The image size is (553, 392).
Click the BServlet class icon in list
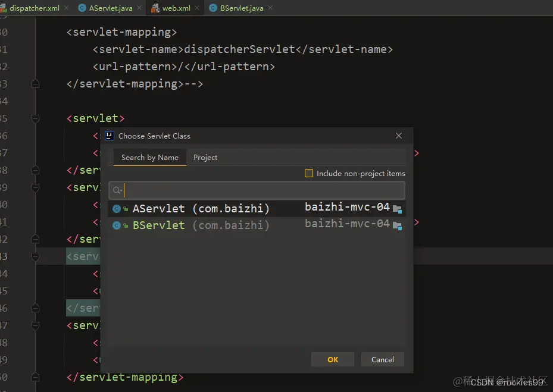click(x=117, y=225)
